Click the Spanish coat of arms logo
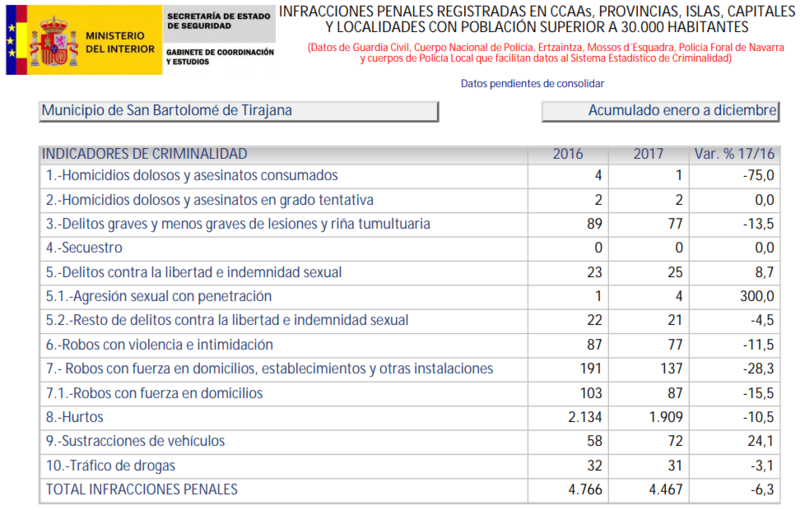Viewport: 800px width, 510px height. 52,40
